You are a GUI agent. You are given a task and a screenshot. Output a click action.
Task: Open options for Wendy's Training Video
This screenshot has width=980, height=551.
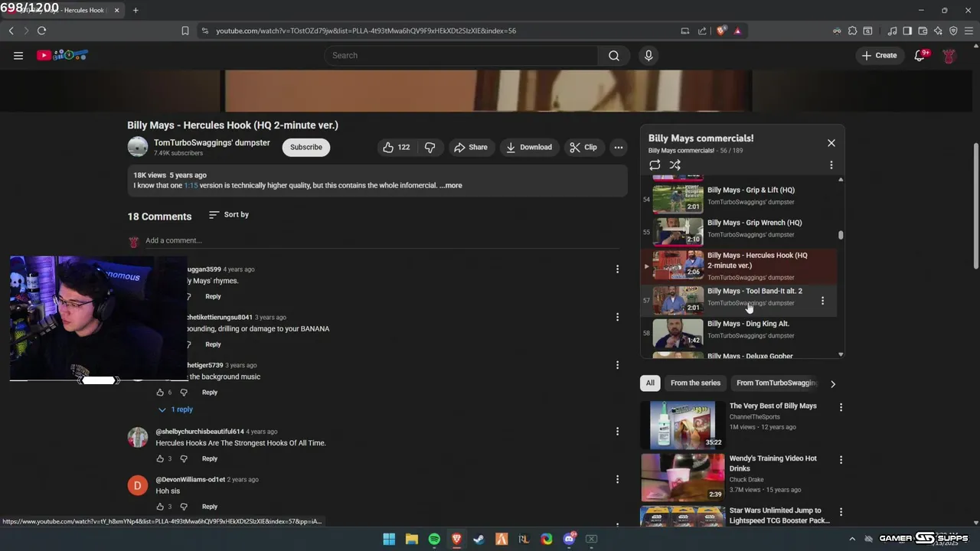(841, 460)
